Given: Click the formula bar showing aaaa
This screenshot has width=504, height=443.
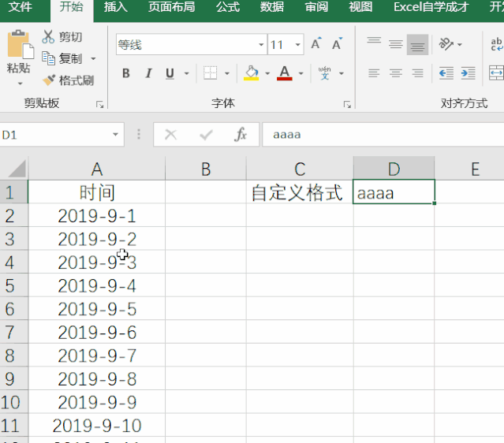Looking at the screenshot, I should point(383,135).
